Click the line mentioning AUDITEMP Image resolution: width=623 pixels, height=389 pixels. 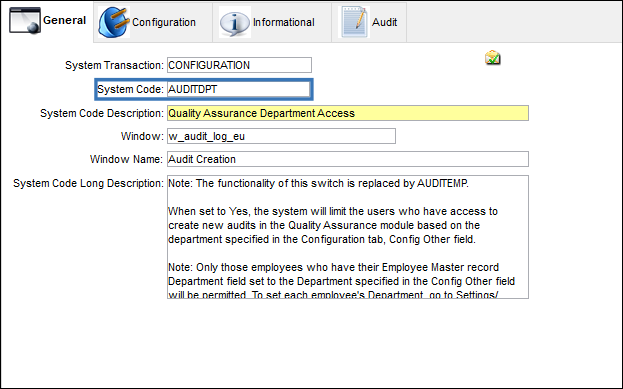(x=318, y=184)
